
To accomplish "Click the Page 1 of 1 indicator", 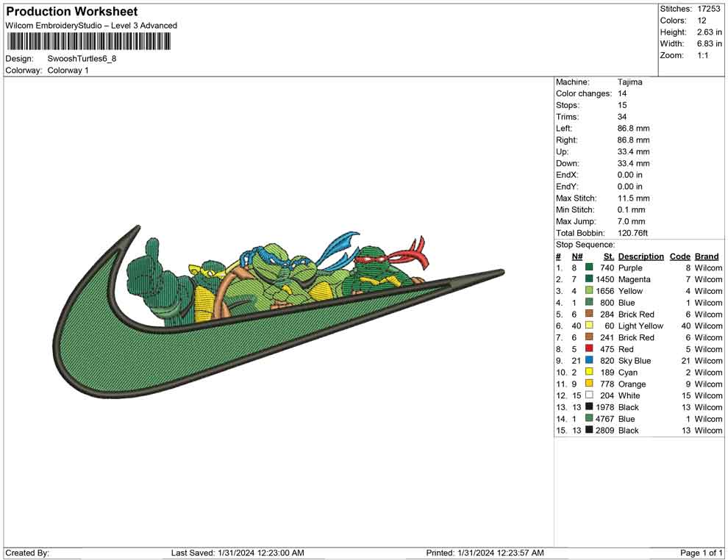I will point(701,553).
